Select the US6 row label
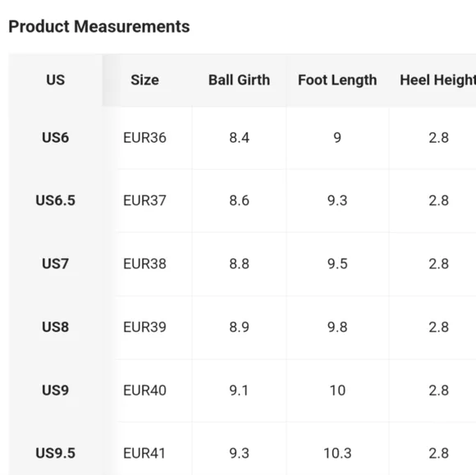 tap(56, 138)
